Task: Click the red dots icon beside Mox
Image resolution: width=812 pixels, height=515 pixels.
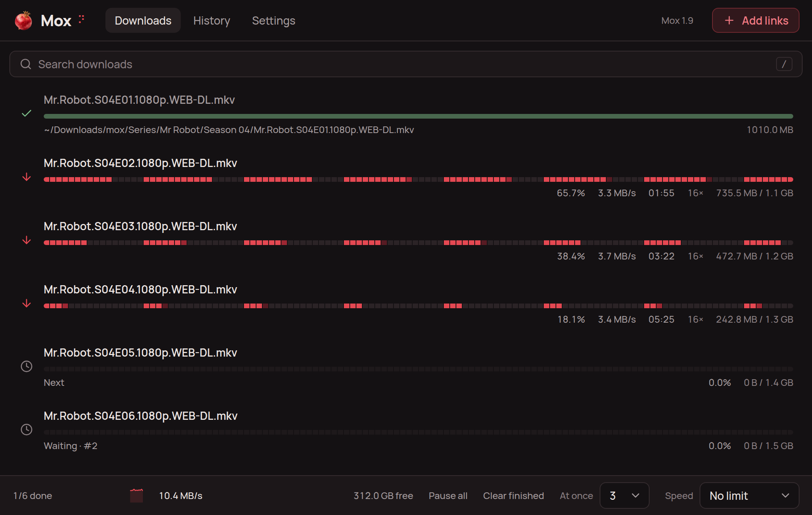Action: click(x=81, y=19)
